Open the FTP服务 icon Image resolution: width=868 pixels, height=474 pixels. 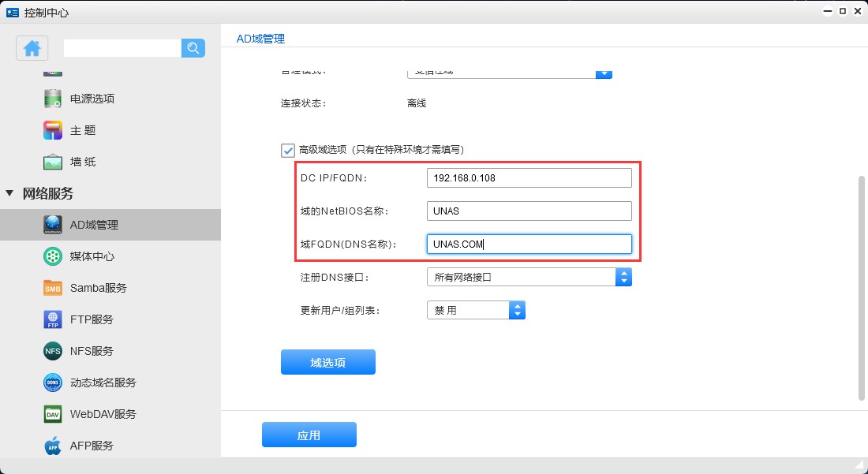(x=53, y=319)
